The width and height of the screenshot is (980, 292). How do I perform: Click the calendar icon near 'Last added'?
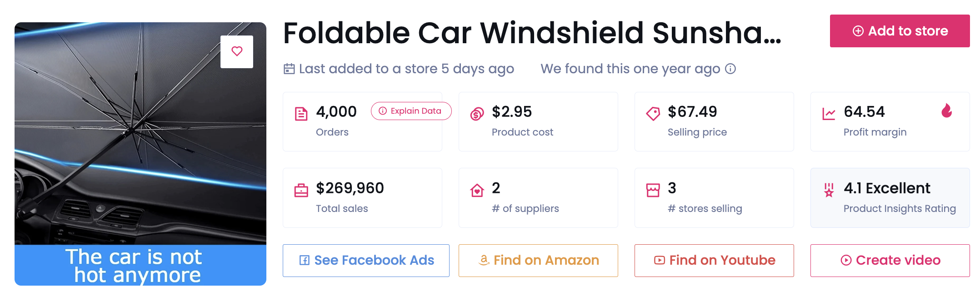289,69
